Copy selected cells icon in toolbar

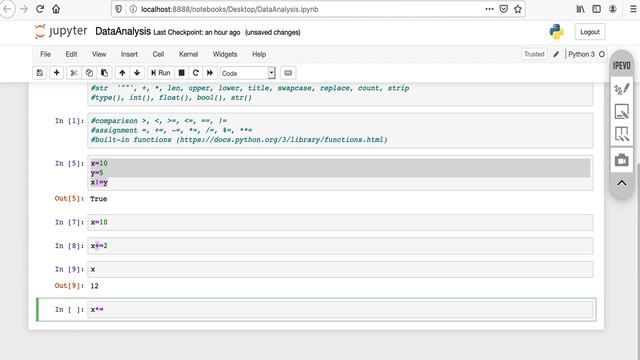coord(89,73)
